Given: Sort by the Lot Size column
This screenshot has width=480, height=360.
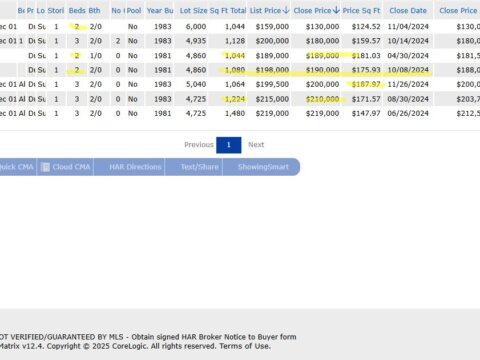Looking at the screenshot, I should 193,11.
